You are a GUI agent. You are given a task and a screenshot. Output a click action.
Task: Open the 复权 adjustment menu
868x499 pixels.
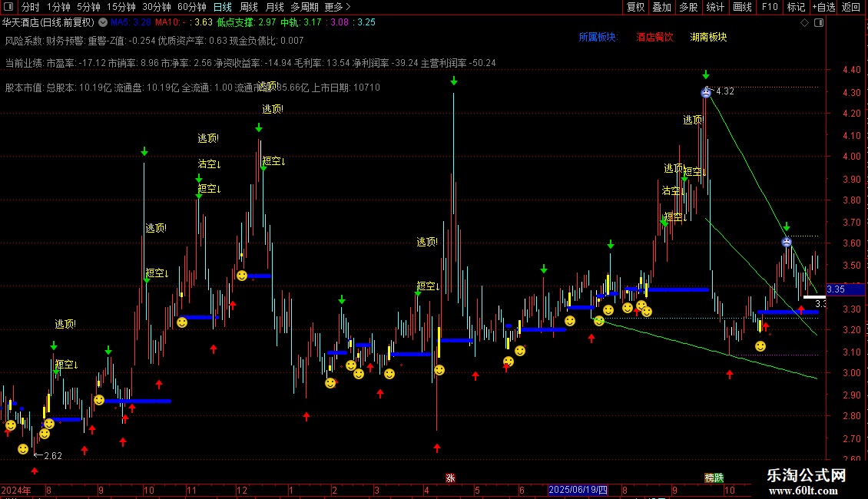pyautogui.click(x=635, y=7)
